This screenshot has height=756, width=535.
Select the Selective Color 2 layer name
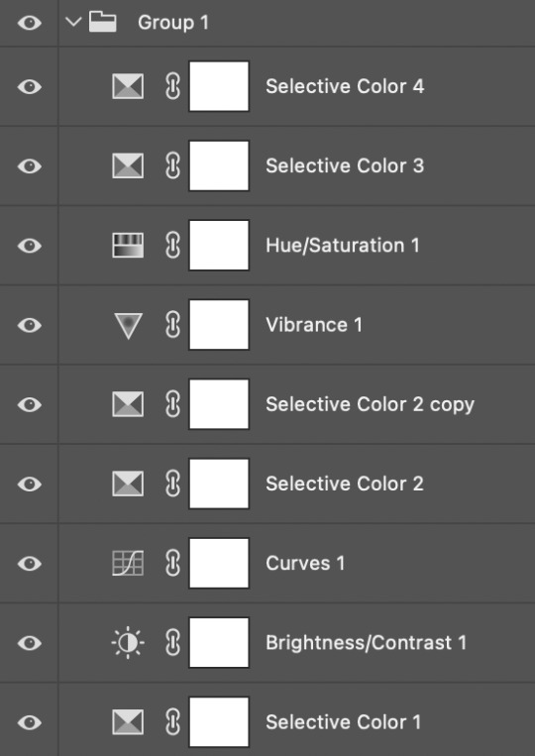click(x=345, y=484)
